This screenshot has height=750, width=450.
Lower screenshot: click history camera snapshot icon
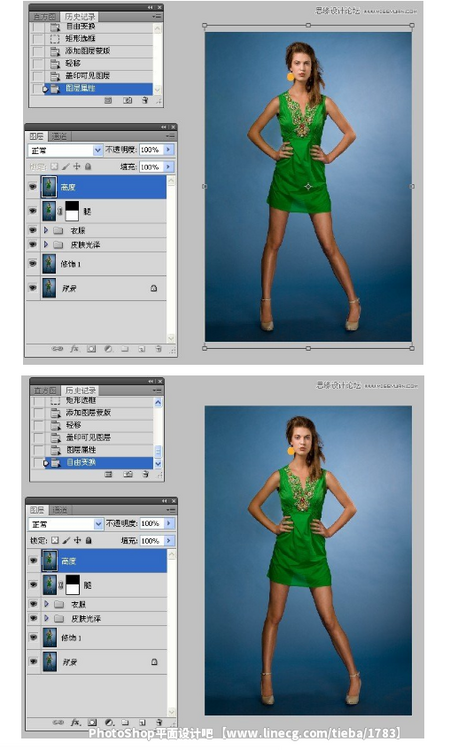click(x=128, y=474)
